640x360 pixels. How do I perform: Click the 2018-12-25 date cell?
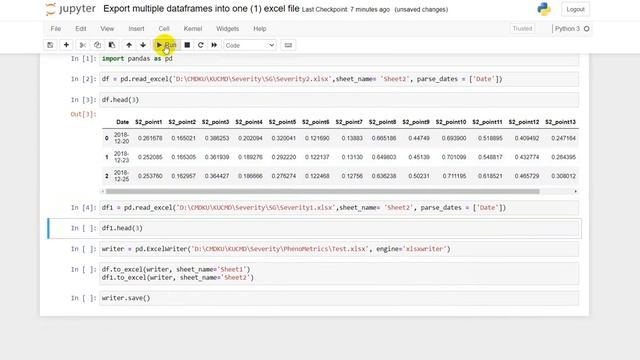tap(122, 176)
